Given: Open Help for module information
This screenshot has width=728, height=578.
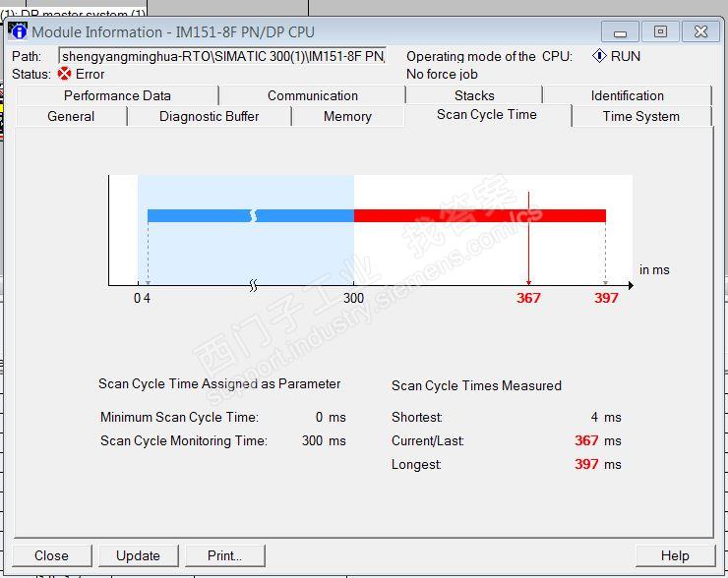Looking at the screenshot, I should coord(675,555).
